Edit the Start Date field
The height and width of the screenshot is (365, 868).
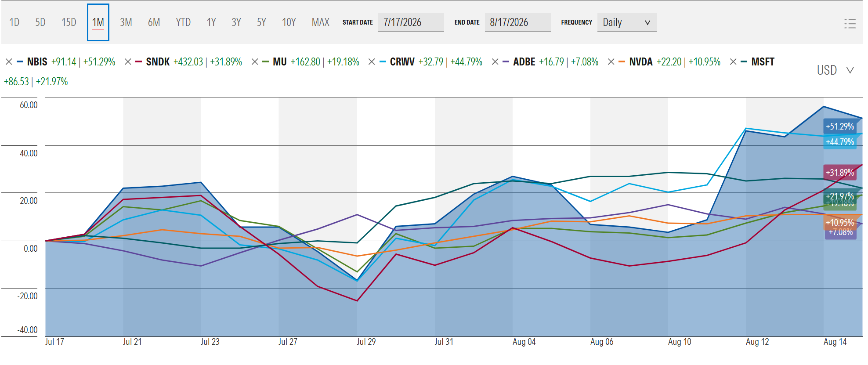coord(411,22)
